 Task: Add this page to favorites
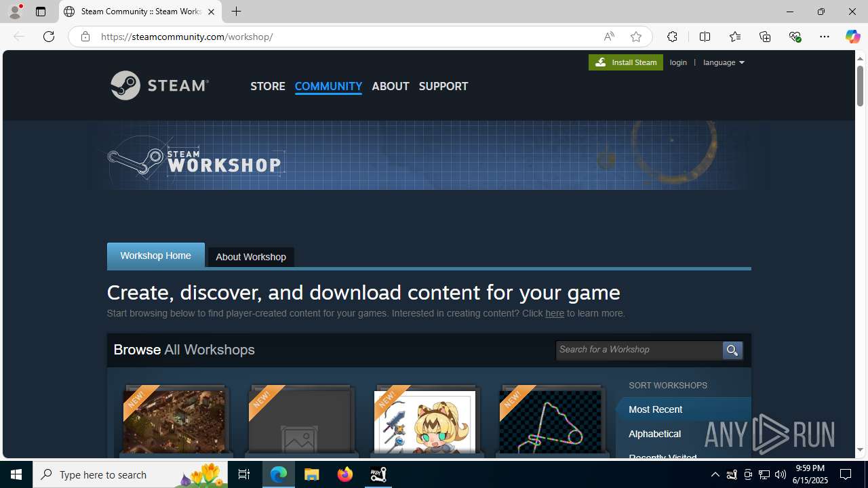click(635, 37)
